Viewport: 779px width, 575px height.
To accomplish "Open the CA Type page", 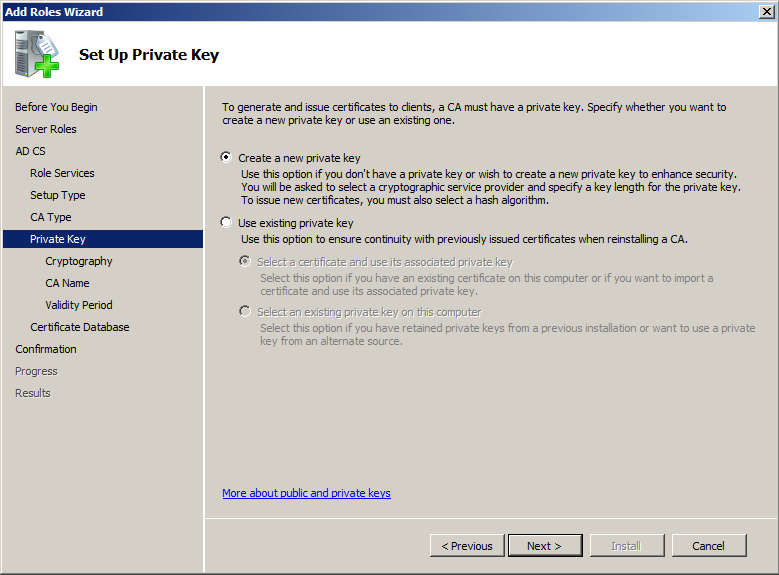I will coord(50,217).
